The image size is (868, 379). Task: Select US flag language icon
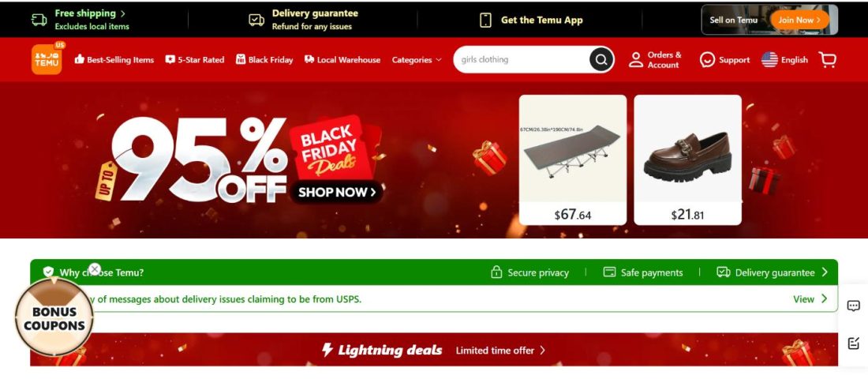coord(769,60)
